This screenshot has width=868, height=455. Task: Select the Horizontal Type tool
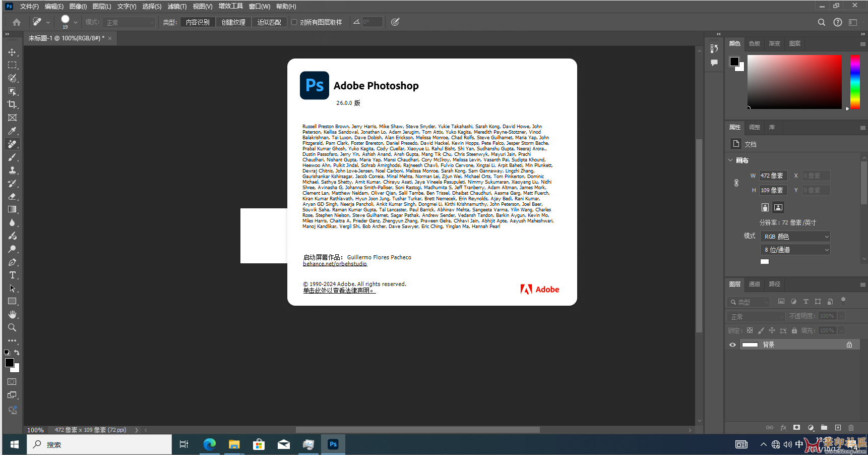(12, 275)
